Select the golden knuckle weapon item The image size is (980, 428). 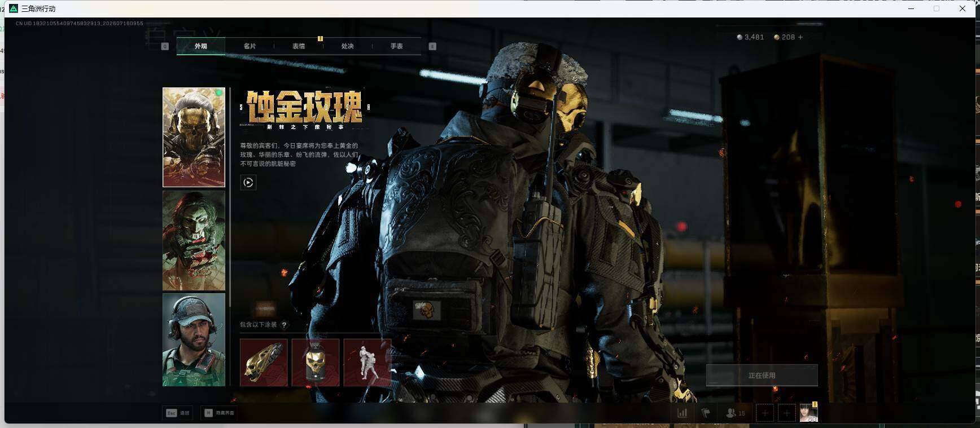pos(264,363)
